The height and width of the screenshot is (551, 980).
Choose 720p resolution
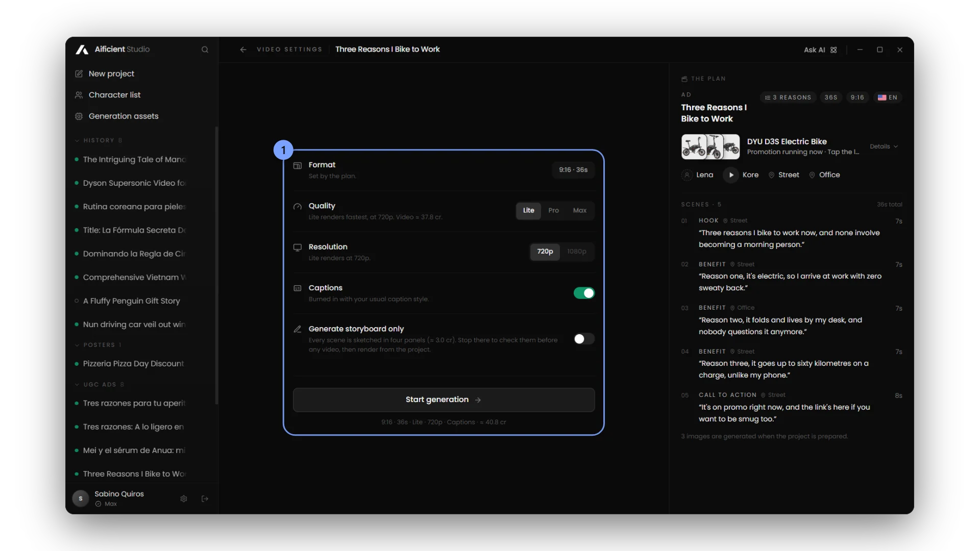tap(545, 251)
